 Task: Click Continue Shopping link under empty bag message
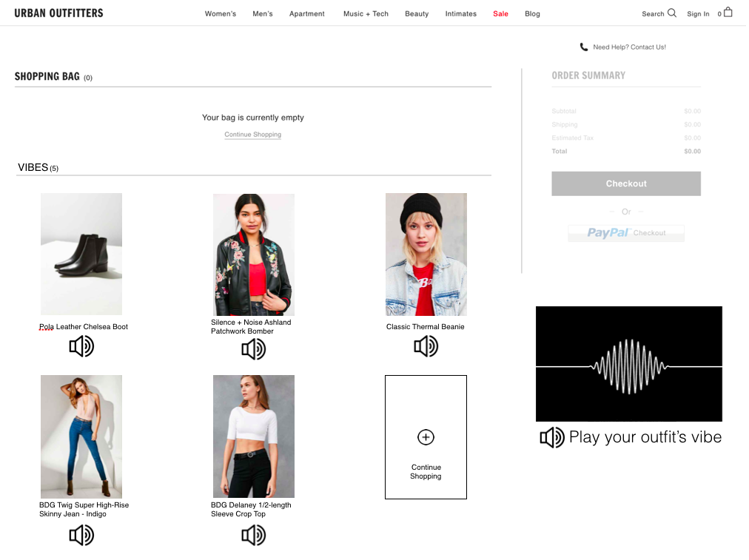252,135
